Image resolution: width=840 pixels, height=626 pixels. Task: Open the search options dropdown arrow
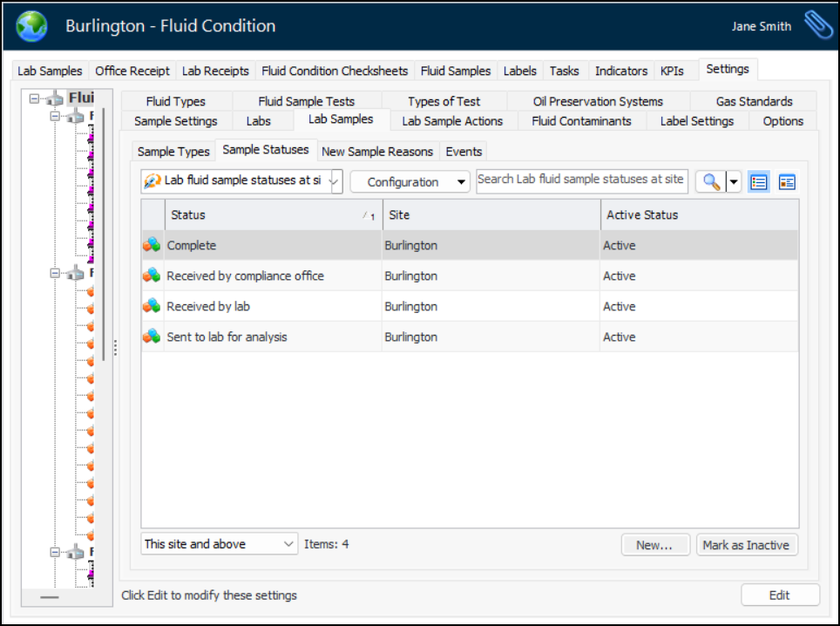733,181
